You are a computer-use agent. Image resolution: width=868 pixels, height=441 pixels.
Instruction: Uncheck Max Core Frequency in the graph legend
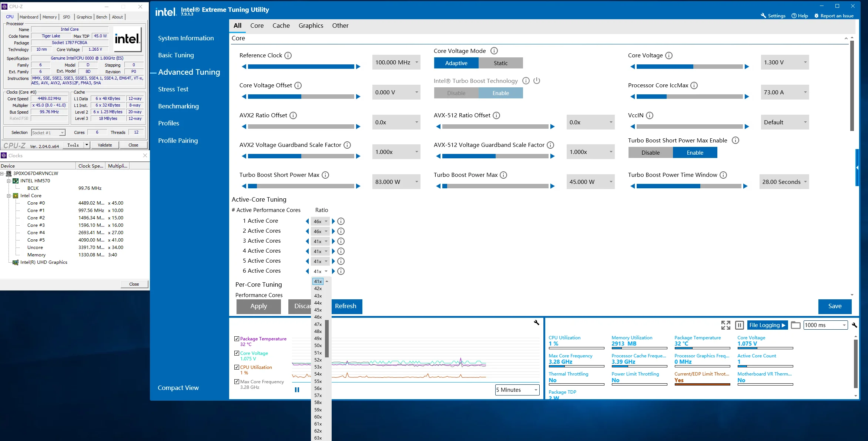tap(237, 381)
